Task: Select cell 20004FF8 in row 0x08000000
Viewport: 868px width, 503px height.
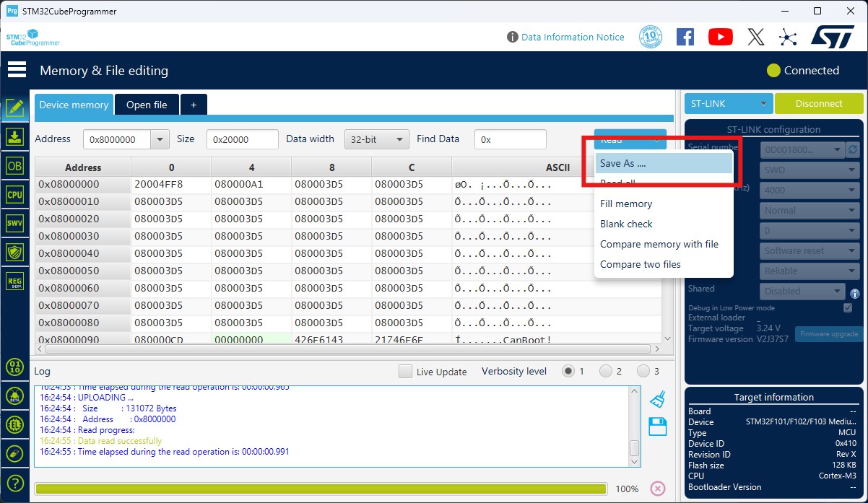Action: click(x=171, y=184)
